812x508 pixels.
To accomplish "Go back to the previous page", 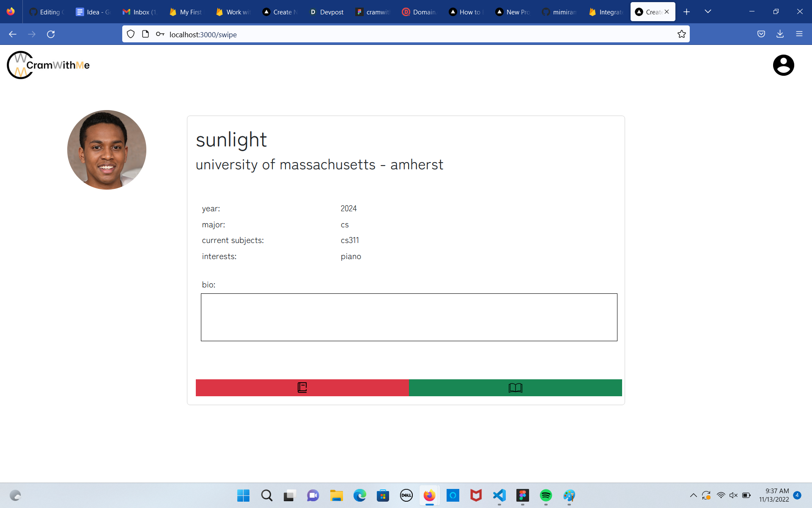I will [13, 34].
